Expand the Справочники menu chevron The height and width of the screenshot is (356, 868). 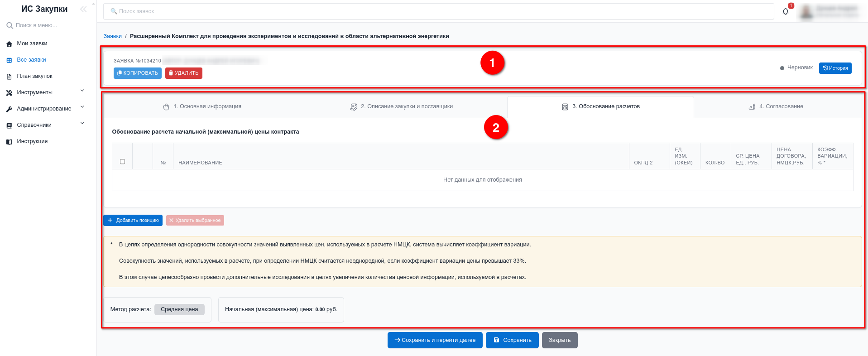82,123
